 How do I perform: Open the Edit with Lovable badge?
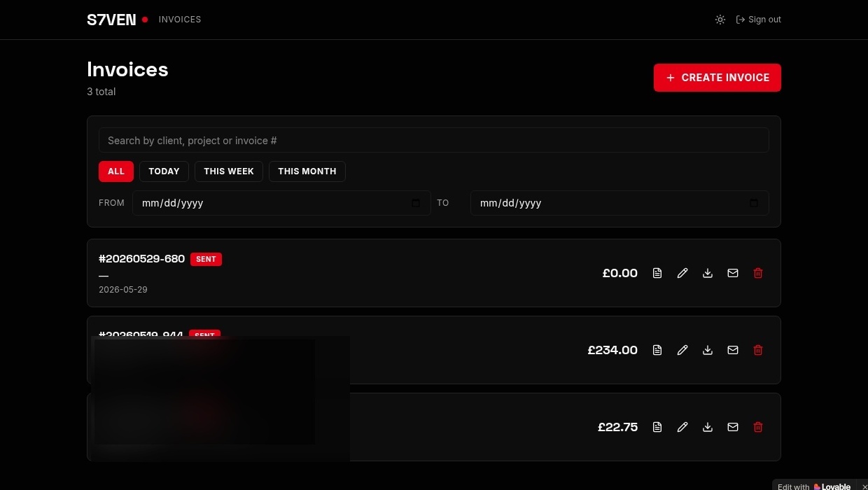[814, 486]
